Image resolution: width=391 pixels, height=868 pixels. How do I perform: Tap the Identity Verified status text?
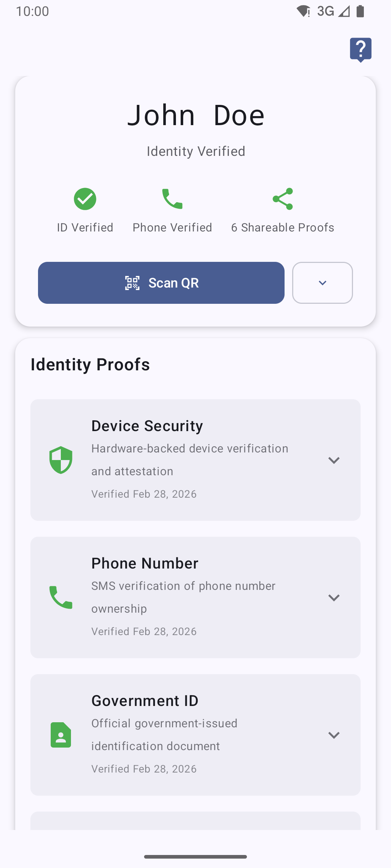195,151
